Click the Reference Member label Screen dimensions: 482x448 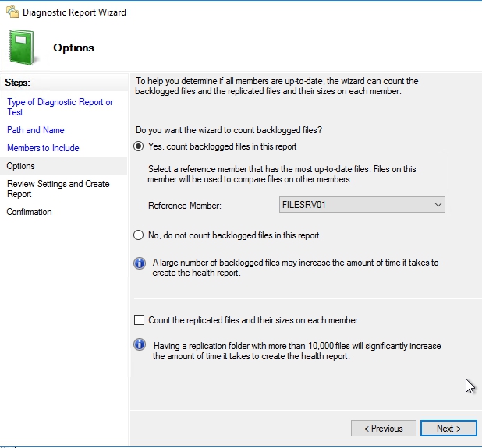(185, 206)
